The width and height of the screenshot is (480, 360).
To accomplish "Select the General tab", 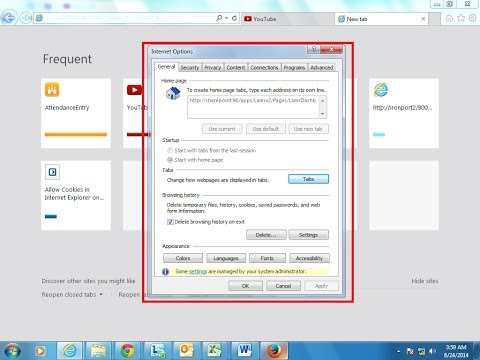I will point(166,67).
